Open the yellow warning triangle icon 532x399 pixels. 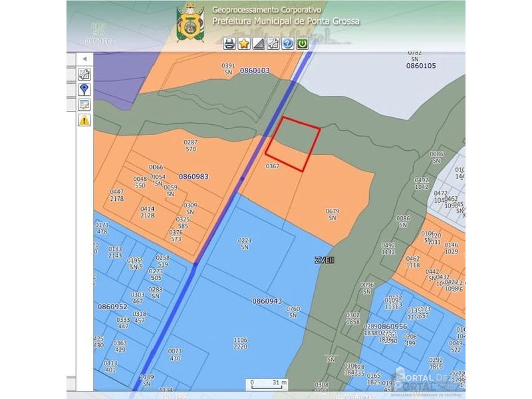click(x=84, y=120)
